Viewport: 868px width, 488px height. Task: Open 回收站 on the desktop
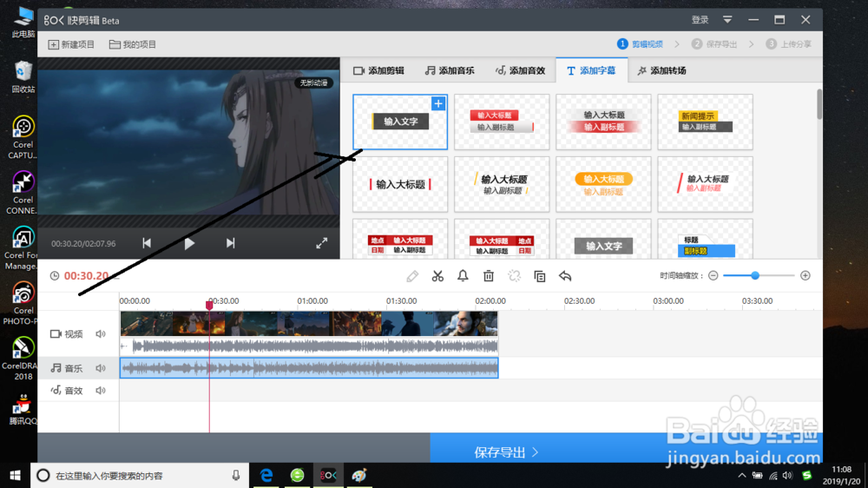(23, 77)
